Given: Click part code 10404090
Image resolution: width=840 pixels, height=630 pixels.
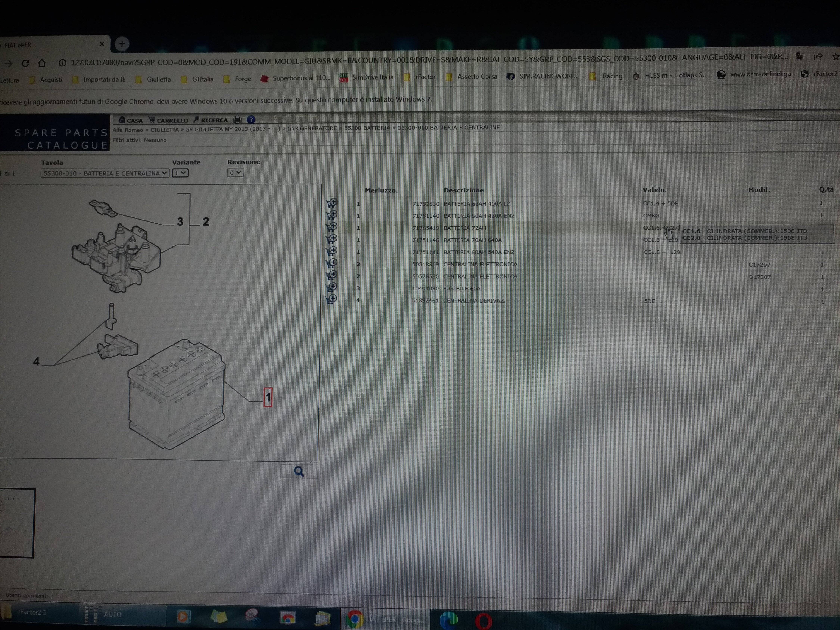Looking at the screenshot, I should point(425,289).
